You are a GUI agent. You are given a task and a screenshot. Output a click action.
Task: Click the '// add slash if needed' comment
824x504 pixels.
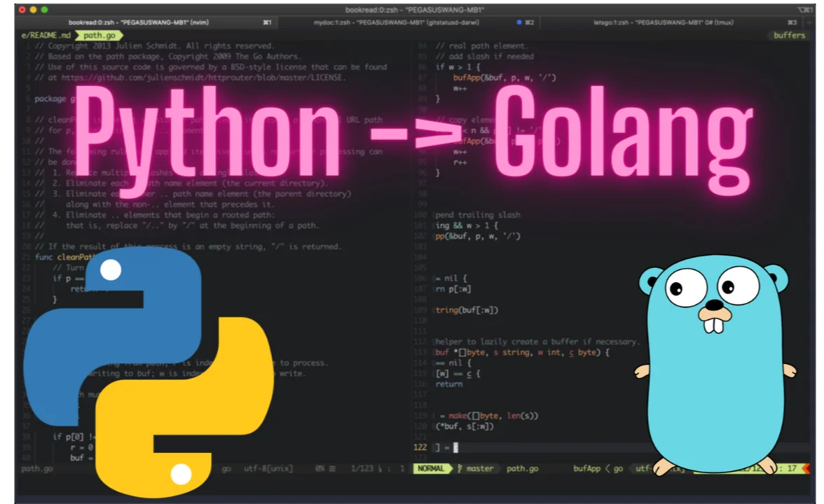485,56
